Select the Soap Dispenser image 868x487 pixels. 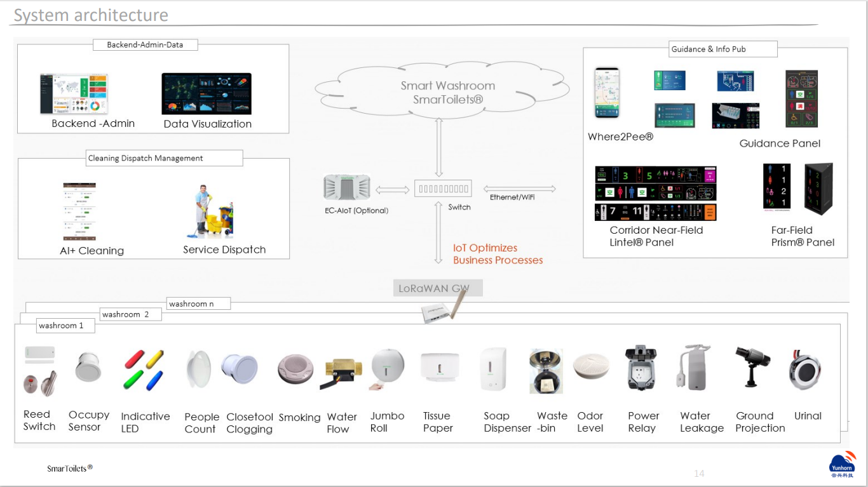click(494, 370)
